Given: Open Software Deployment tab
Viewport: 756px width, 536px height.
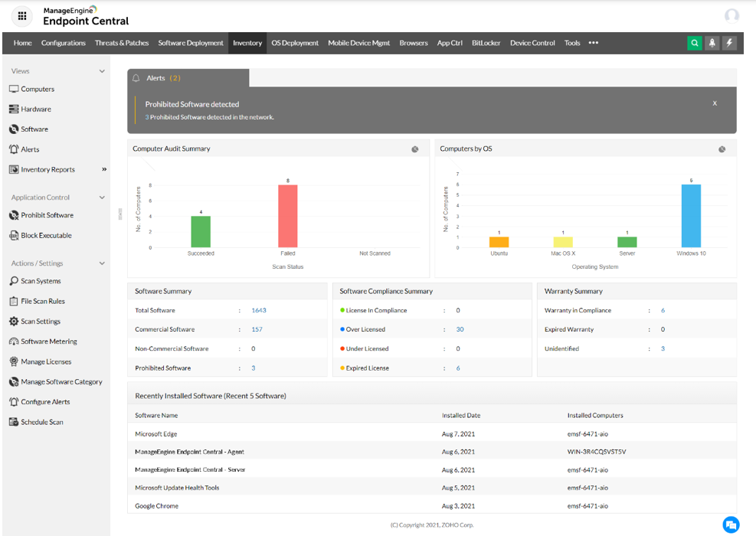Looking at the screenshot, I should pos(191,43).
